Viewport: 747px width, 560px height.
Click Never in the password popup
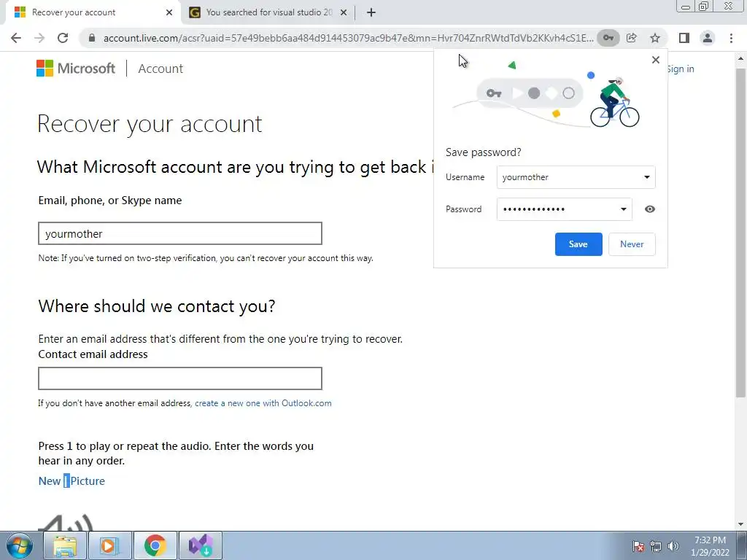point(632,244)
